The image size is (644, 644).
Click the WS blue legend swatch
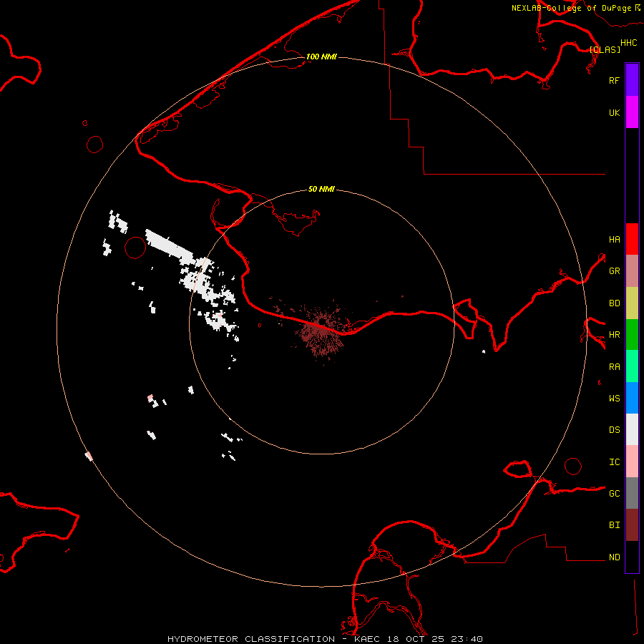pyautogui.click(x=632, y=398)
